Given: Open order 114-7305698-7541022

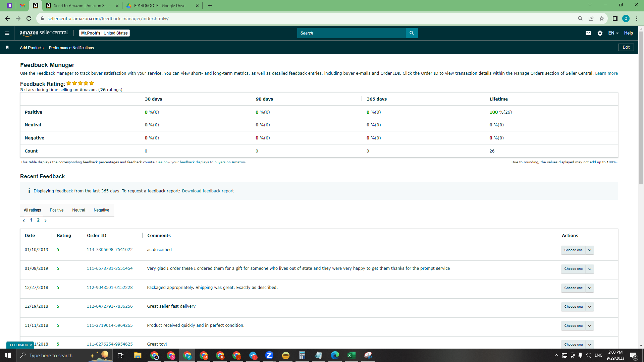Looking at the screenshot, I should (x=110, y=250).
